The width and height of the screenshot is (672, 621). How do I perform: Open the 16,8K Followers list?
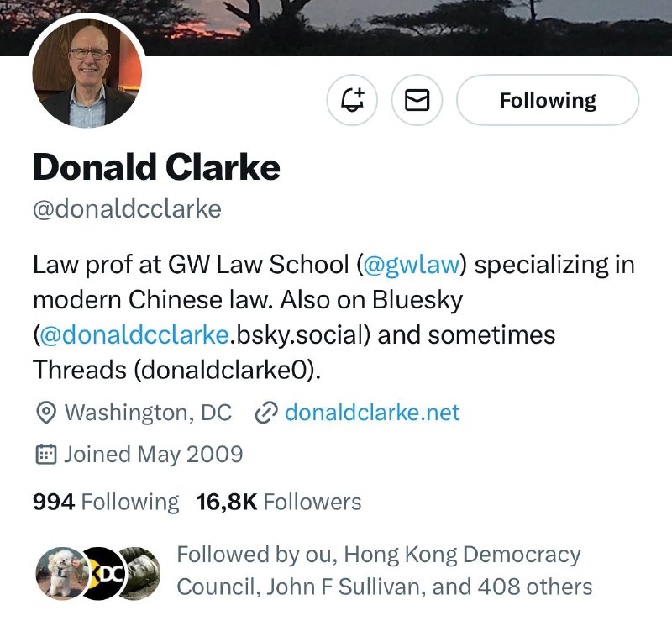[x=279, y=502]
